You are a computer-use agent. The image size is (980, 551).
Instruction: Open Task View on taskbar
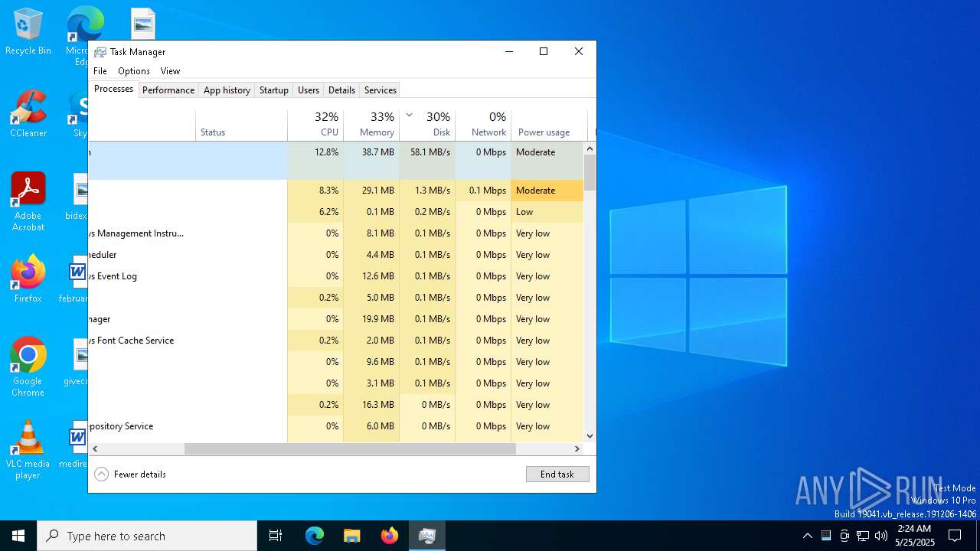coord(276,536)
